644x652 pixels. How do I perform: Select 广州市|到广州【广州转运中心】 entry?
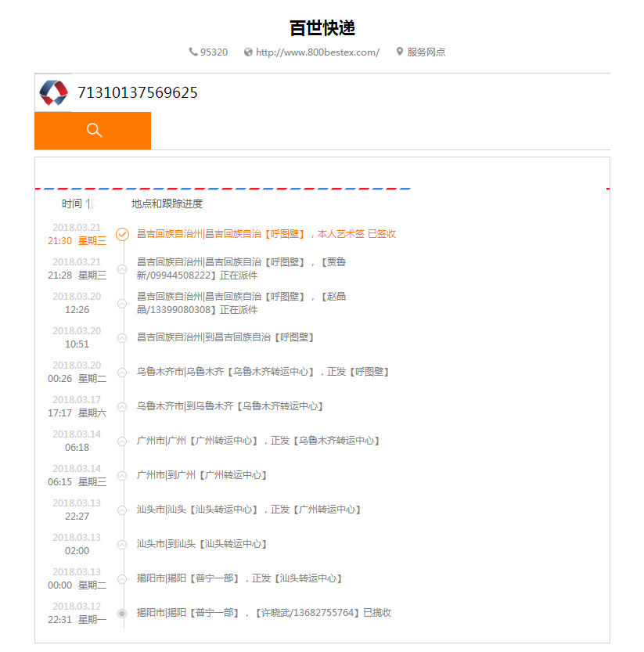(x=202, y=475)
